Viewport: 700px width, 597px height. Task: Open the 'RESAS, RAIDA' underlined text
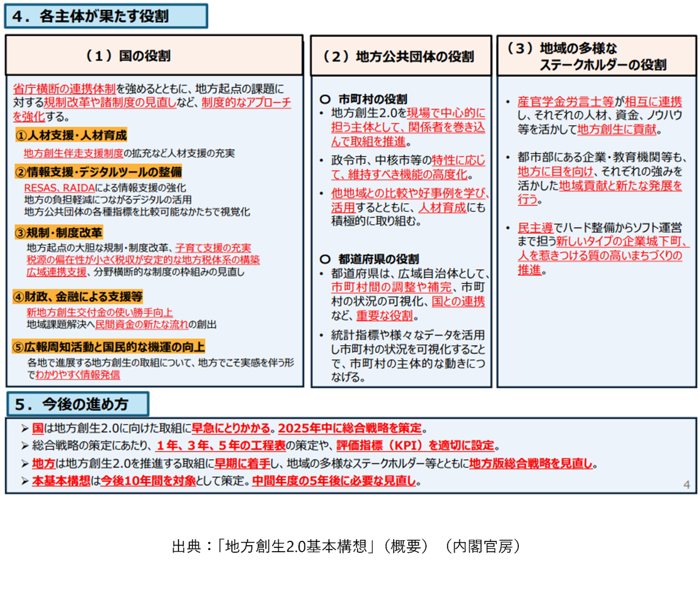point(59,188)
